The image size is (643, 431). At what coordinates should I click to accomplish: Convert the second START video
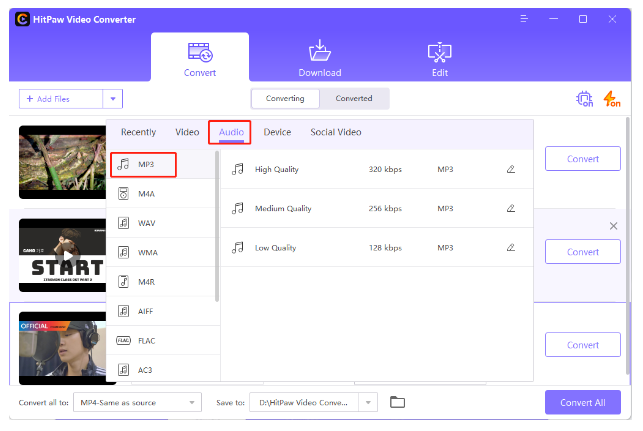[x=582, y=252]
